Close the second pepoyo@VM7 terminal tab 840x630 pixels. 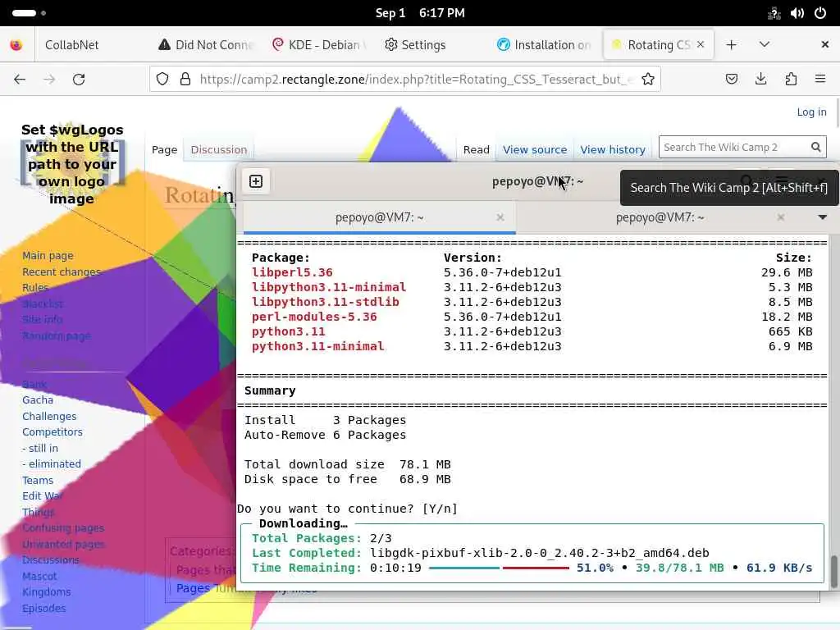point(781,217)
